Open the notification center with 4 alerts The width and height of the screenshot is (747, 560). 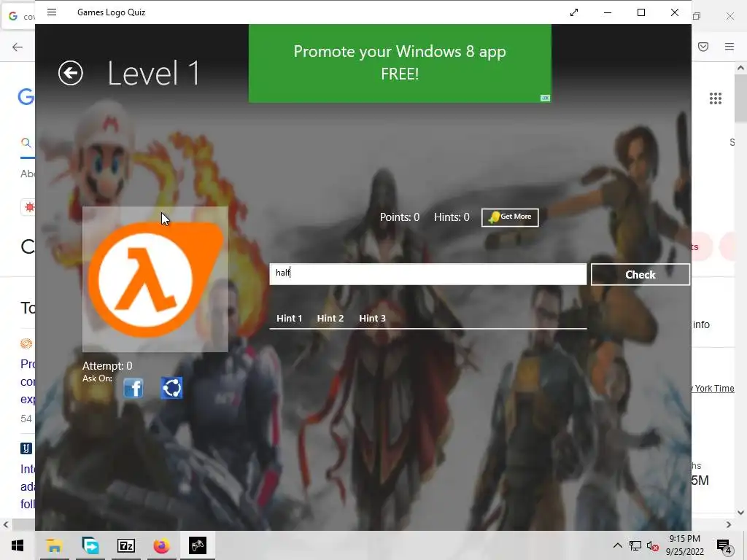click(724, 545)
